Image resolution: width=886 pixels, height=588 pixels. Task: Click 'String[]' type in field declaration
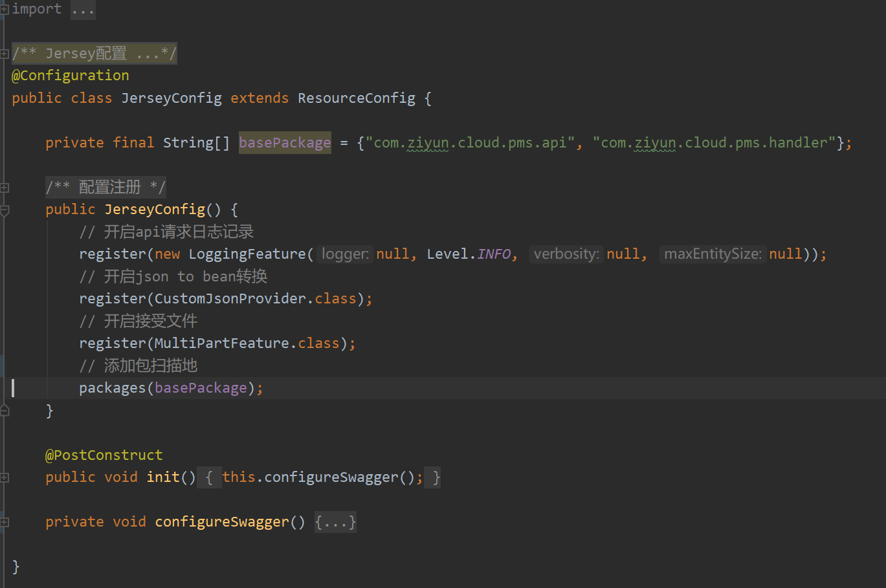pyautogui.click(x=196, y=143)
